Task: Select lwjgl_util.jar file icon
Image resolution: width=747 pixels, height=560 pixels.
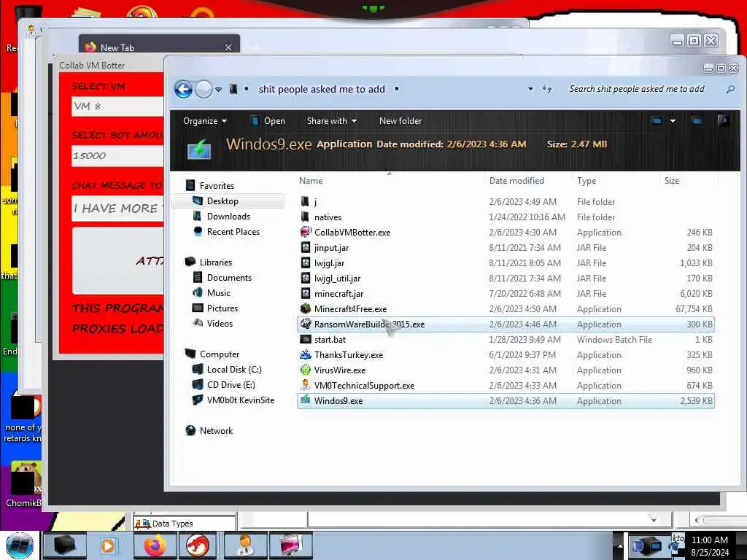Action: pyautogui.click(x=305, y=278)
